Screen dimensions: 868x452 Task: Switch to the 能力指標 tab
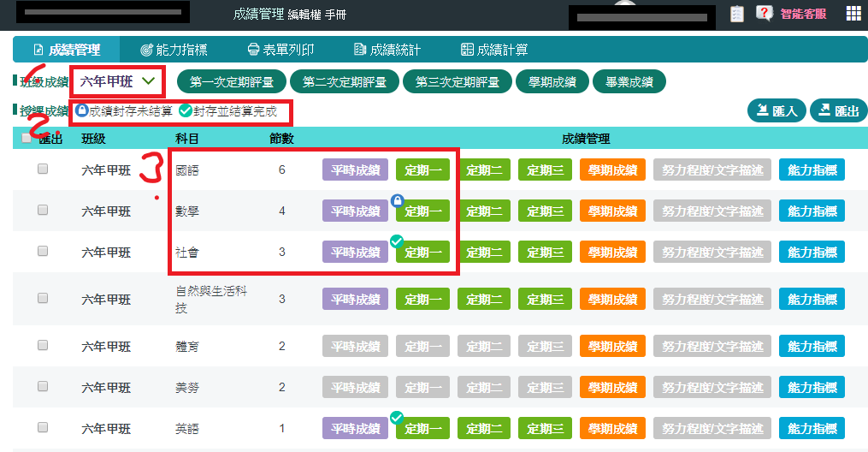point(174,50)
